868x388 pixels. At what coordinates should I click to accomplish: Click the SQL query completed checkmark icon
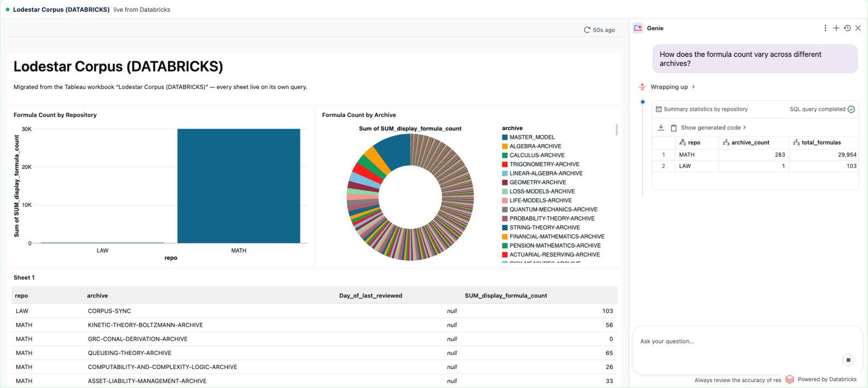tap(851, 109)
